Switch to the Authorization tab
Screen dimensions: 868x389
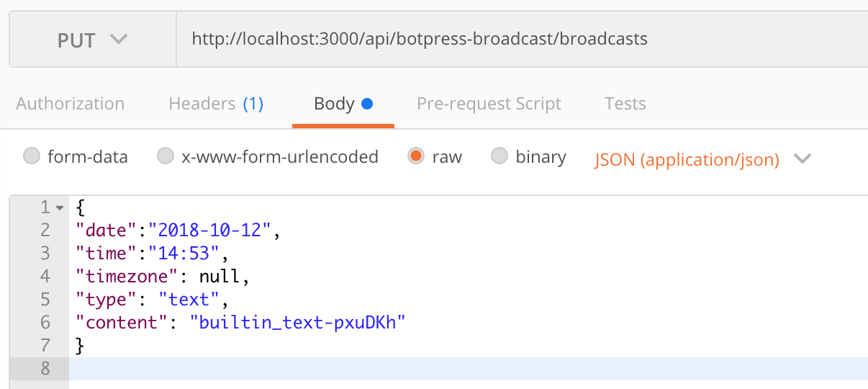coord(71,104)
